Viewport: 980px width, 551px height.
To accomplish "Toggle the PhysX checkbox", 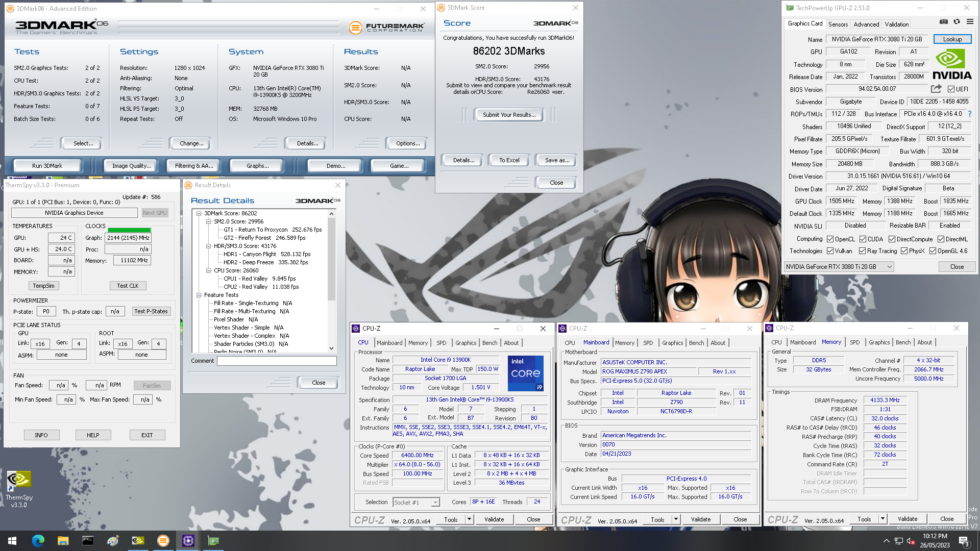I will tap(904, 251).
